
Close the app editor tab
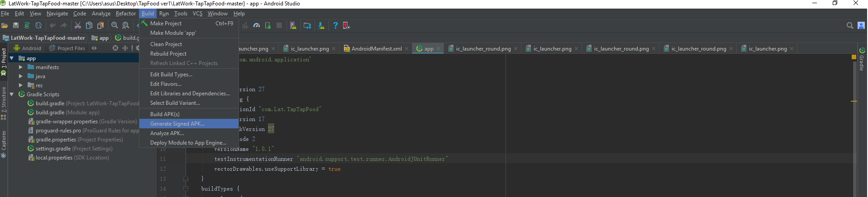(438, 49)
